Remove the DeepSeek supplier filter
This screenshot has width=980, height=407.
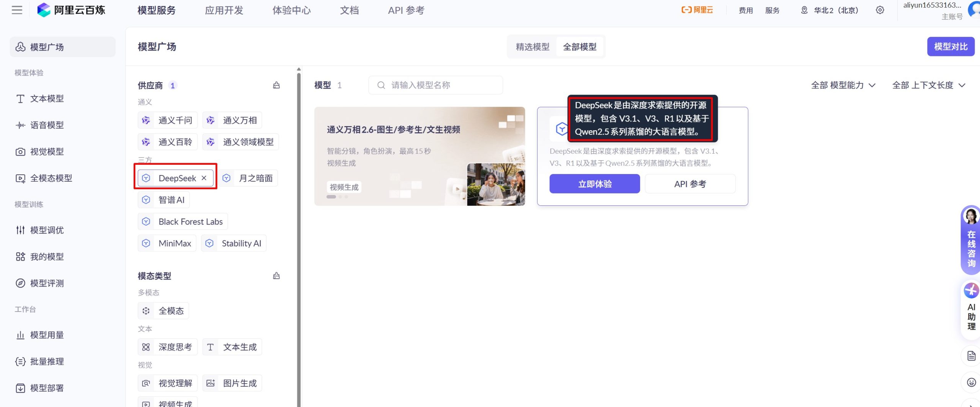click(204, 178)
